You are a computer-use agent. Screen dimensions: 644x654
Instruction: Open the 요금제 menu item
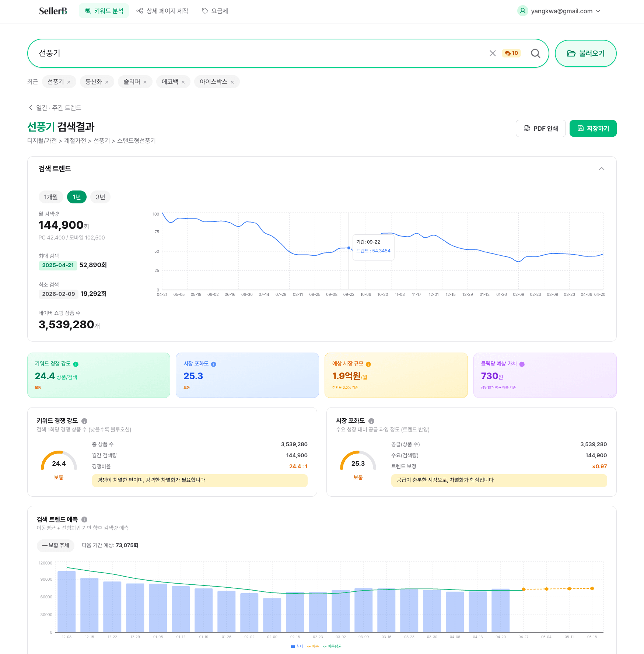[215, 11]
